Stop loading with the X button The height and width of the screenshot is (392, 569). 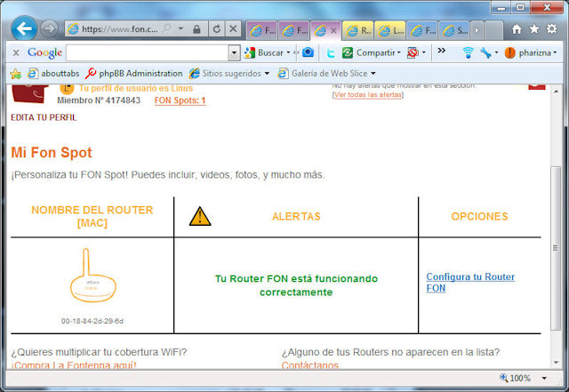pos(233,29)
